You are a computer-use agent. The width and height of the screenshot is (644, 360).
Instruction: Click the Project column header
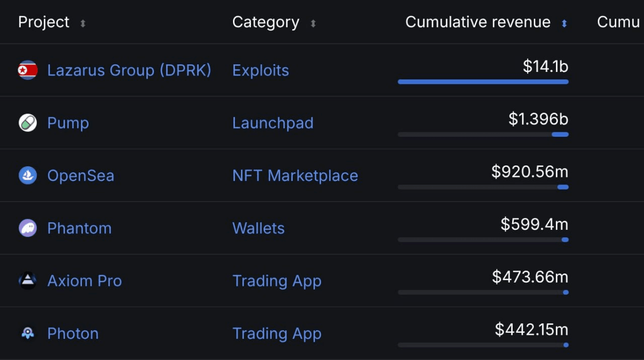44,22
